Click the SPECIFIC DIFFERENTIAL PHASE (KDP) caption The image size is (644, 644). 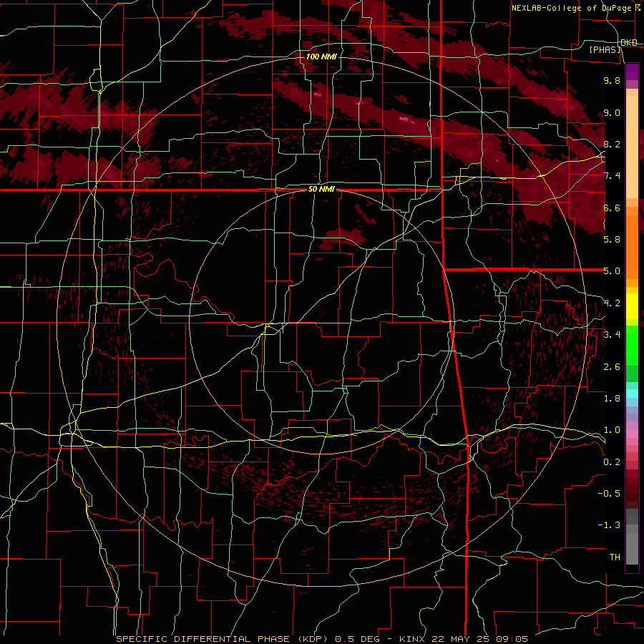point(223,639)
